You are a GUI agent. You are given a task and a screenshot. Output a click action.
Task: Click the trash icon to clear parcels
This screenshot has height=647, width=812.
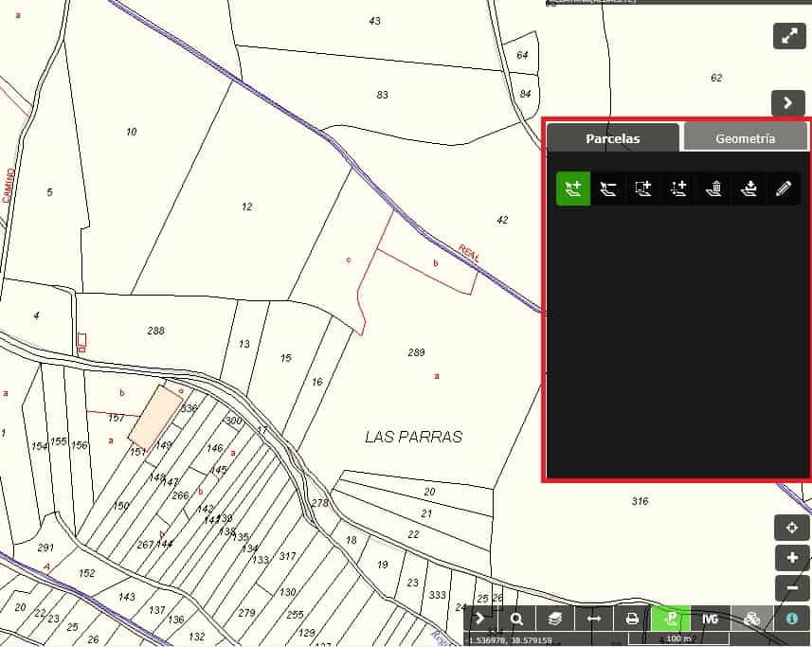click(713, 189)
